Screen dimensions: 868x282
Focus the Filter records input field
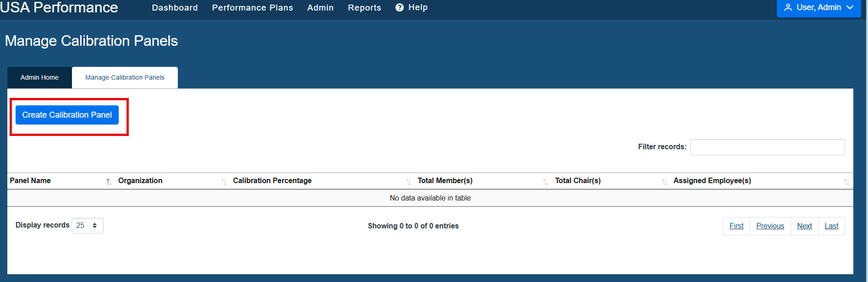(x=767, y=147)
